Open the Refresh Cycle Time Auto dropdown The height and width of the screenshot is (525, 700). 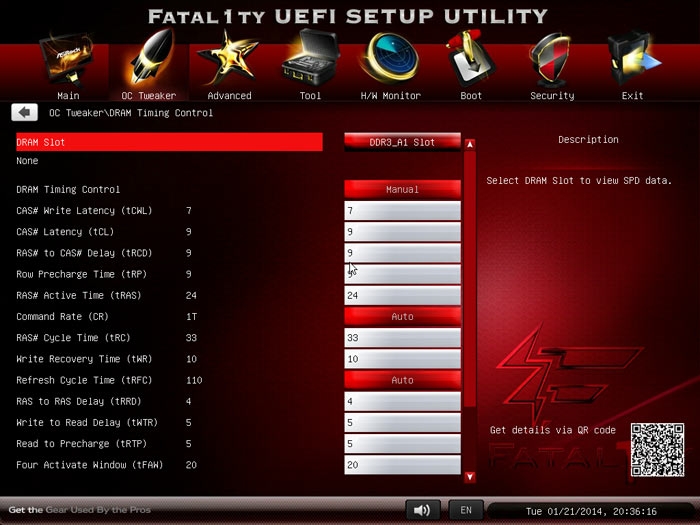coord(402,380)
